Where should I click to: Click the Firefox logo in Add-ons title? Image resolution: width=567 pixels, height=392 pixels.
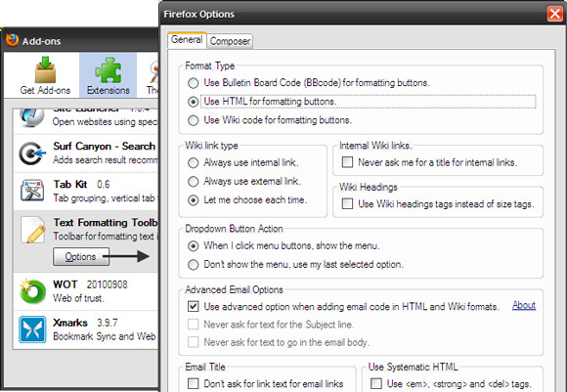pos(12,40)
